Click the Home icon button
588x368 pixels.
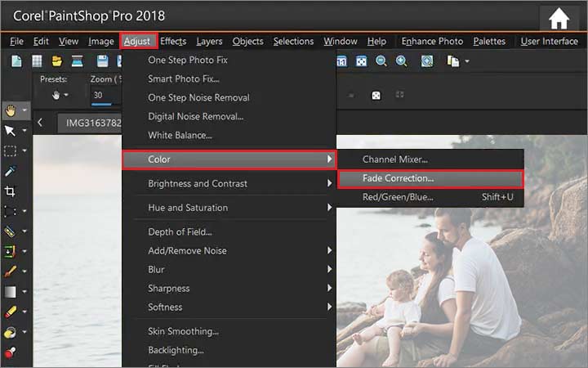(x=559, y=18)
